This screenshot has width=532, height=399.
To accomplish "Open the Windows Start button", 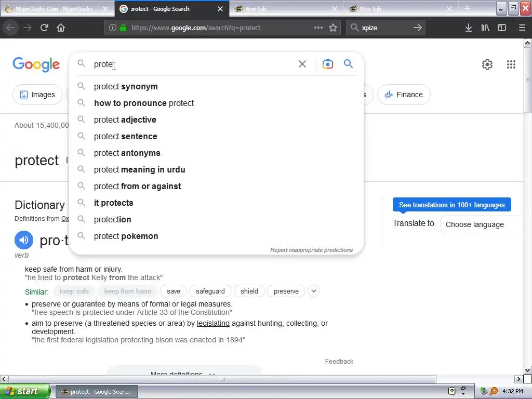I will 25,391.
